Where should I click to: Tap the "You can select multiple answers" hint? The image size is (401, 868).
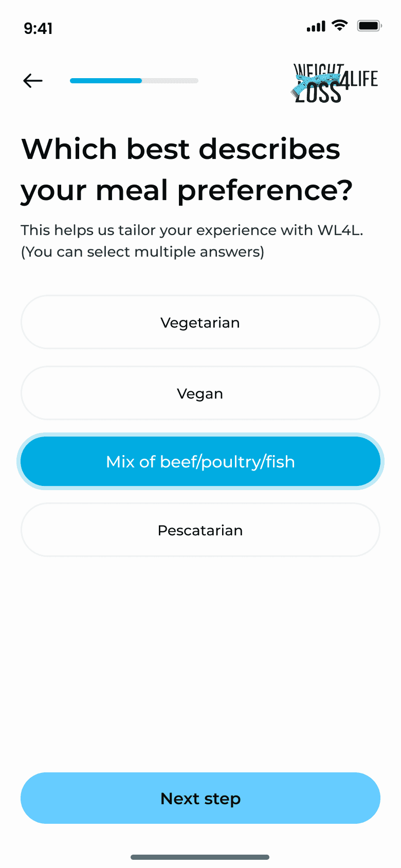pyautogui.click(x=142, y=252)
